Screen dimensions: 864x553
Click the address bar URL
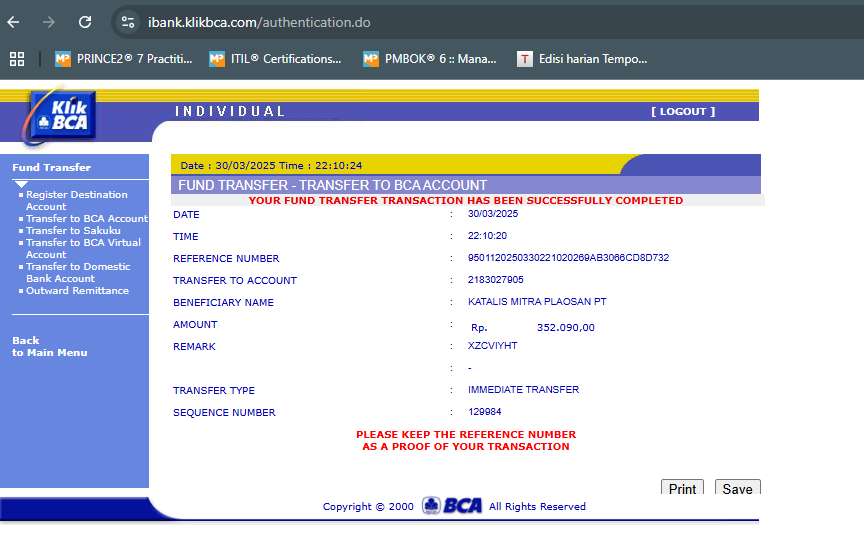click(x=259, y=23)
